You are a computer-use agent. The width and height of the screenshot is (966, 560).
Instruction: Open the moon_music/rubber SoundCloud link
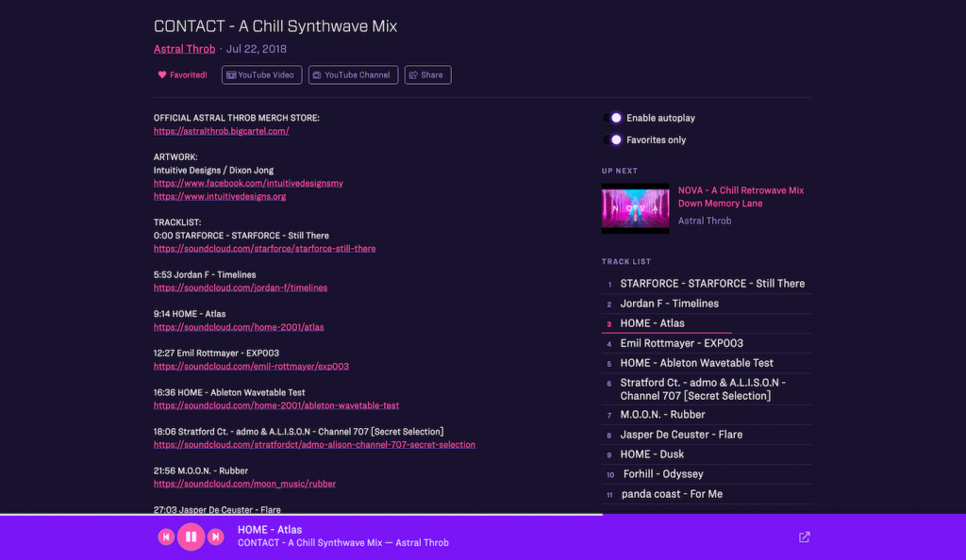click(244, 484)
